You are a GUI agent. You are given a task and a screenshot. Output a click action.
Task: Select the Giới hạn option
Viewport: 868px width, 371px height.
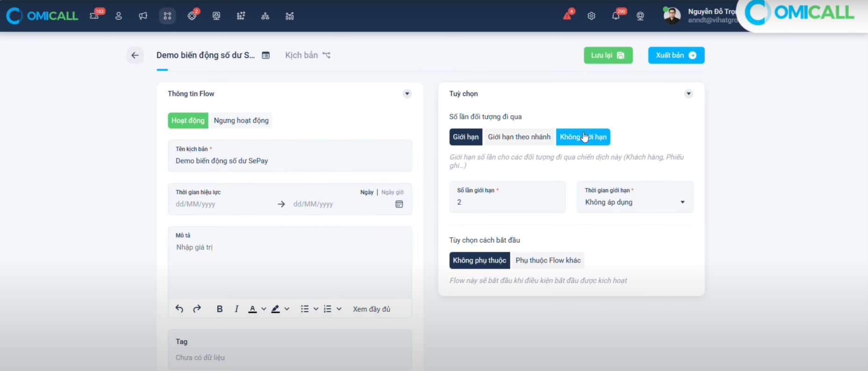466,137
